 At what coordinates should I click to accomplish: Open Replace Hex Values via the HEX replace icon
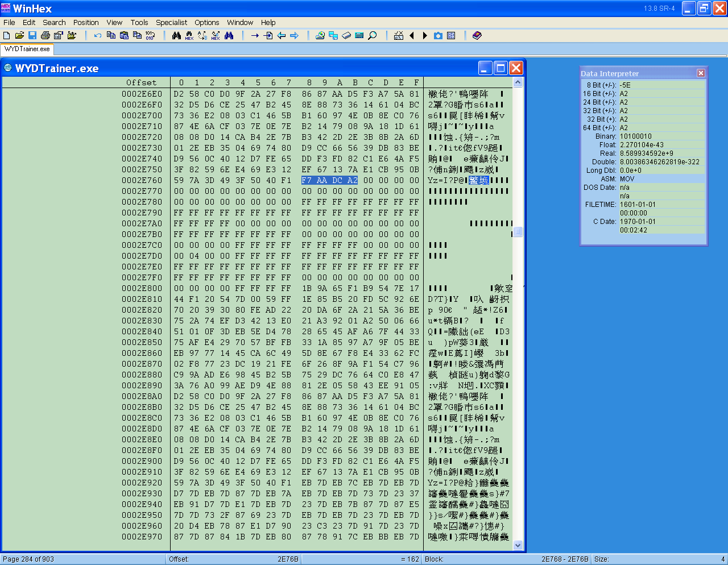click(216, 35)
